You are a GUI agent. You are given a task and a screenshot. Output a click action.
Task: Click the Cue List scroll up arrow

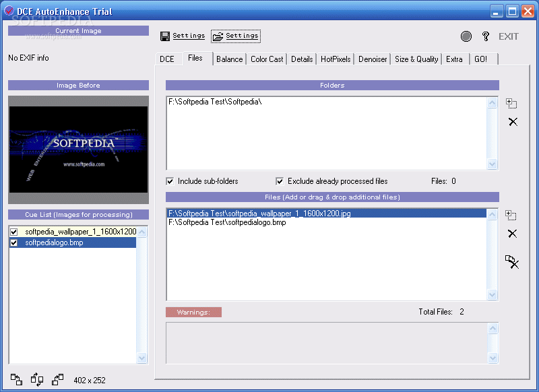pyautogui.click(x=141, y=232)
